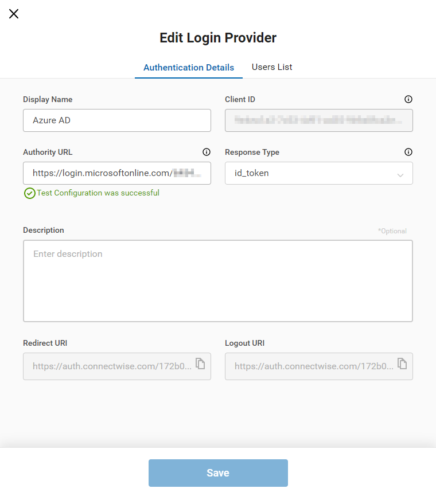Open the Users List tab
The image size is (436, 504).
(272, 67)
